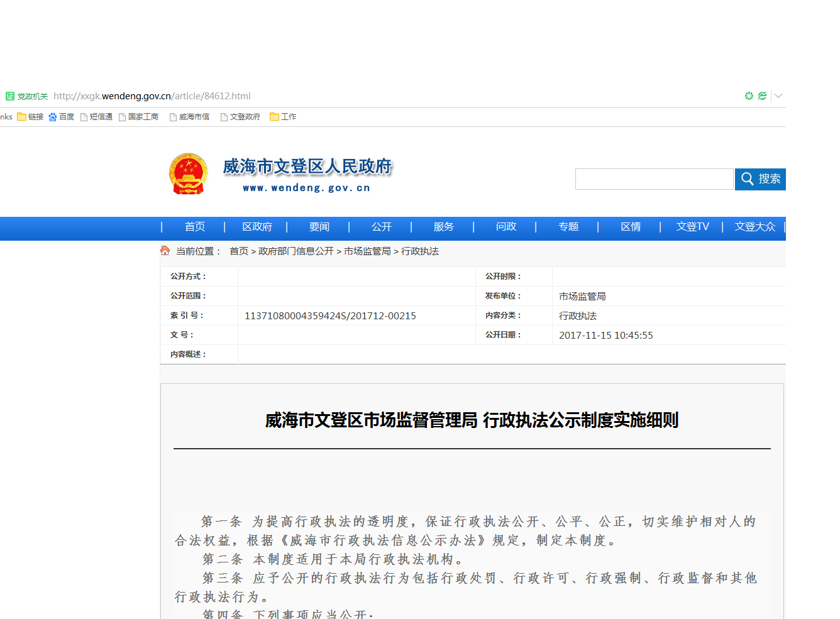Click the 文登政府 bookmark
Image resolution: width=840 pixels, height=619 pixels.
tap(240, 117)
